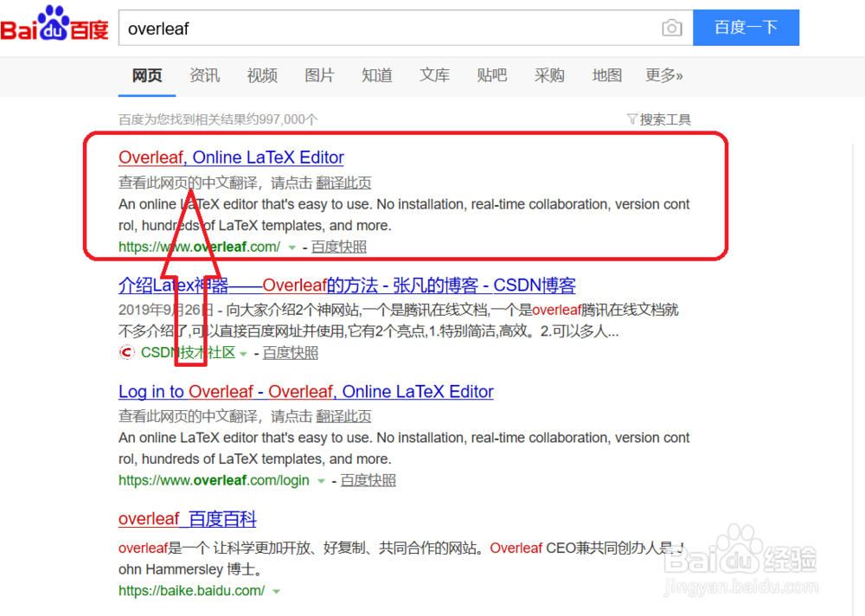865x616 pixels.
Task: Open 百度快照 for the CSDN result
Action: coord(290,353)
